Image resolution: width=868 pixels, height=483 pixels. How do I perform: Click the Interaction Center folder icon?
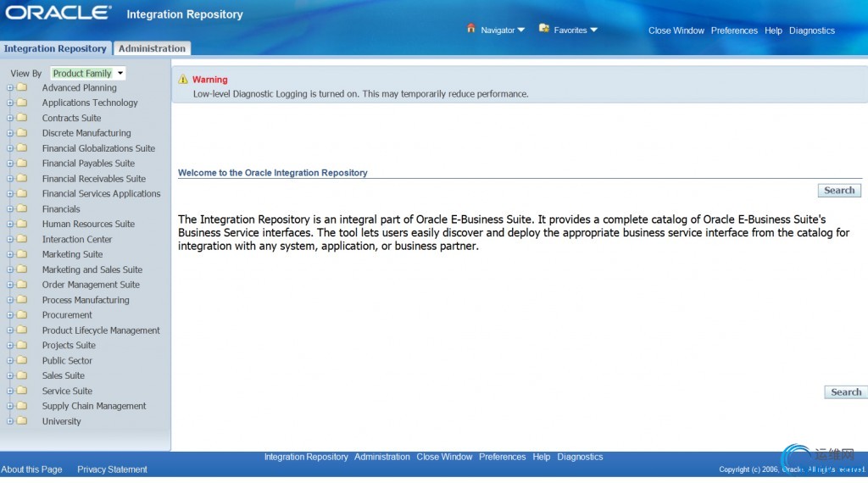click(21, 239)
